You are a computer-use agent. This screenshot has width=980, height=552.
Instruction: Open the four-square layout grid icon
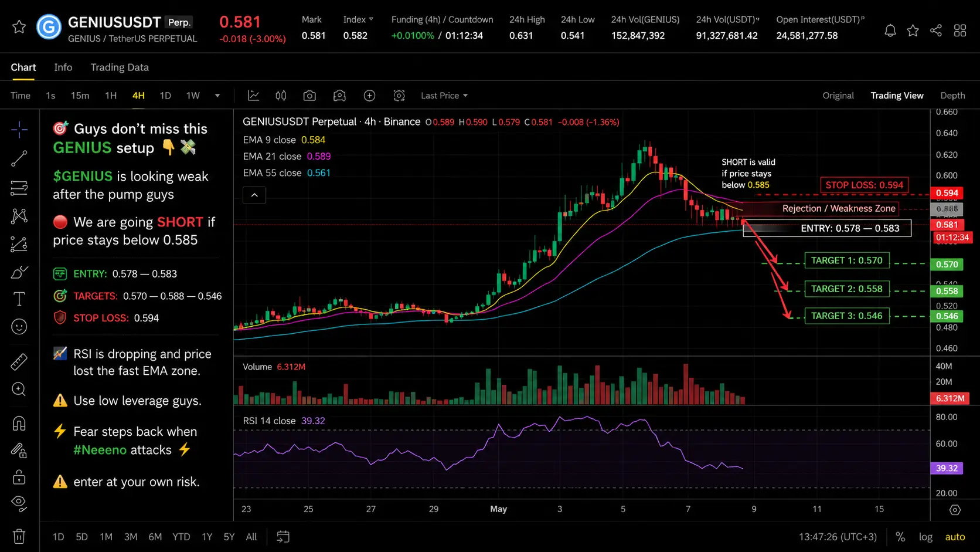point(960,31)
